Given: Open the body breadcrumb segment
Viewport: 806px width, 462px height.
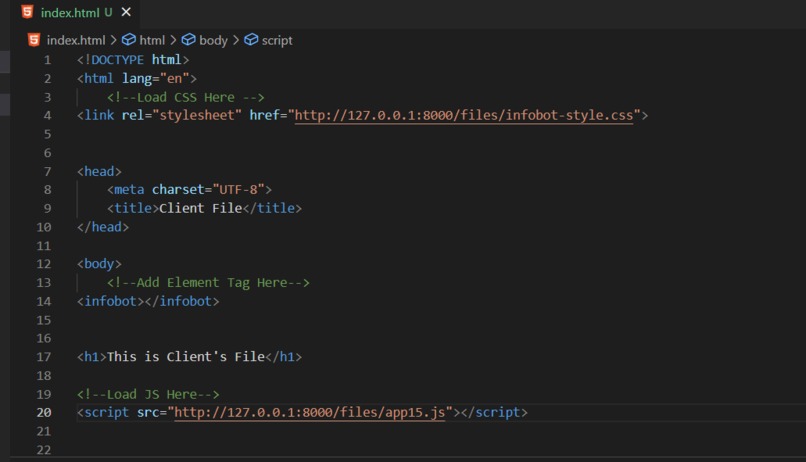Looking at the screenshot, I should coord(213,40).
